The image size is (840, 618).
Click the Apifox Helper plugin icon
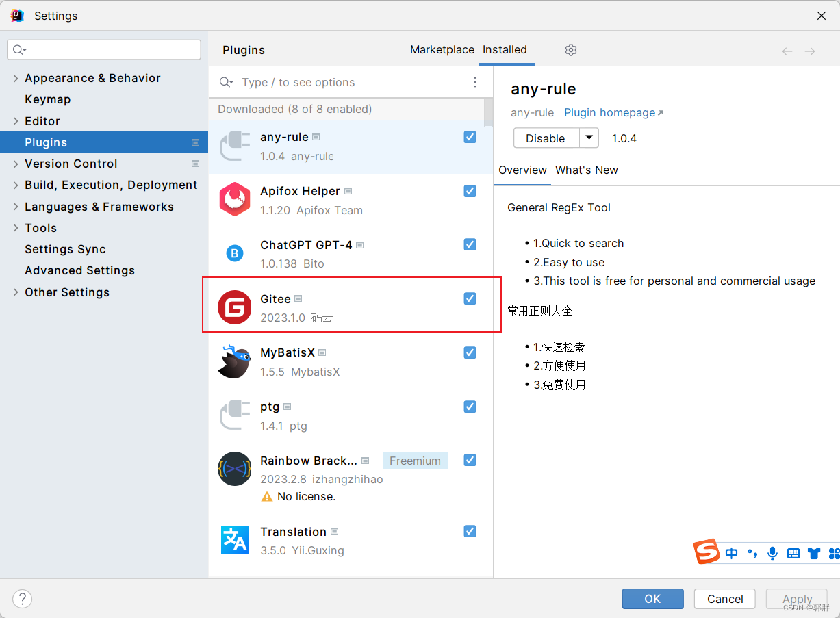tap(234, 200)
